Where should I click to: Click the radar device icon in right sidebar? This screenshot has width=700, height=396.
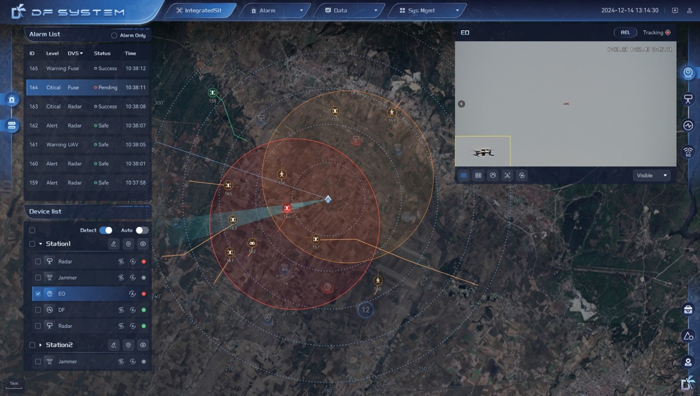(x=688, y=99)
